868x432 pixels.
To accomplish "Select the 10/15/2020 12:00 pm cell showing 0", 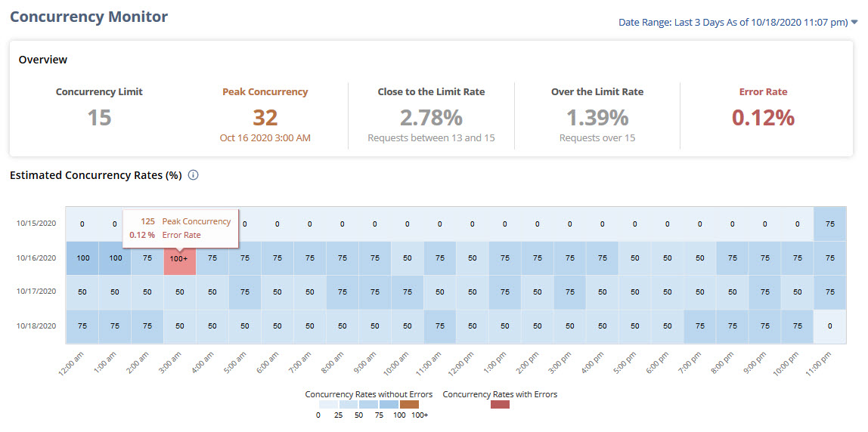I will point(473,224).
